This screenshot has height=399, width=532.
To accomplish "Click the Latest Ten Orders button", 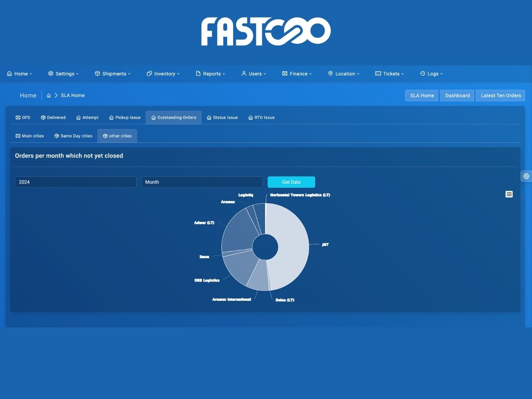I will point(500,95).
